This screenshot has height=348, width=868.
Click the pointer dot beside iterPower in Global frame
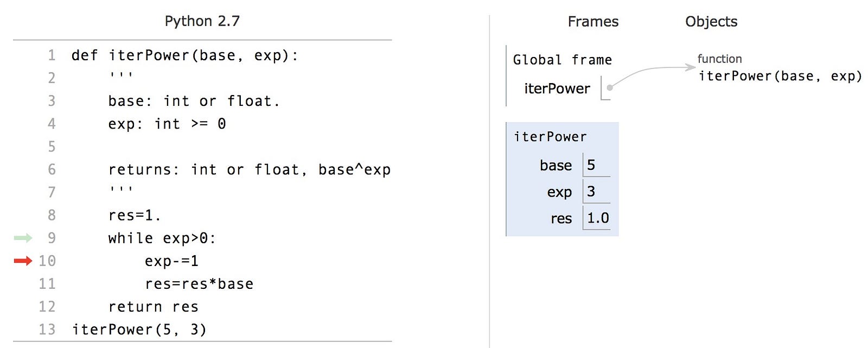(x=610, y=87)
